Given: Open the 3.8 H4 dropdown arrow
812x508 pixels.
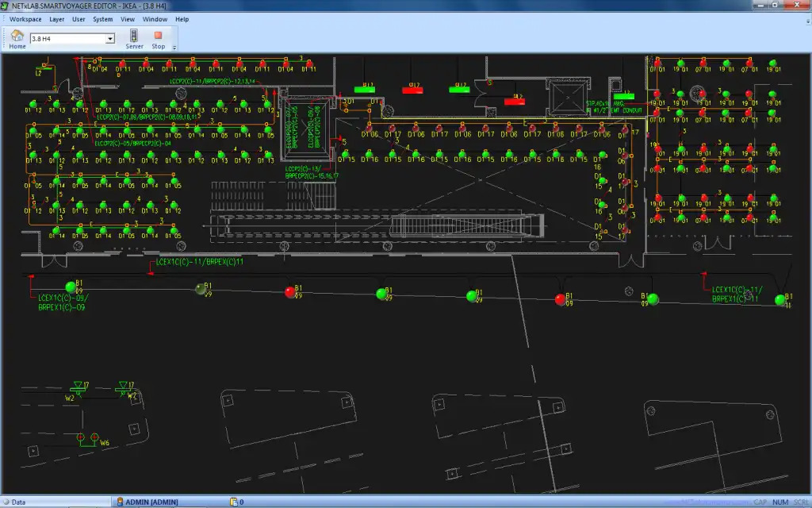Looking at the screenshot, I should click(110, 38).
